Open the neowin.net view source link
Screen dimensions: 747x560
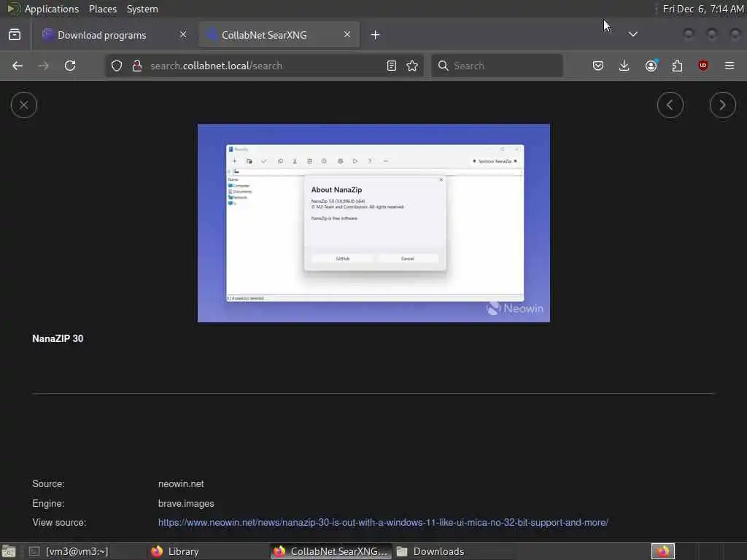click(x=383, y=522)
